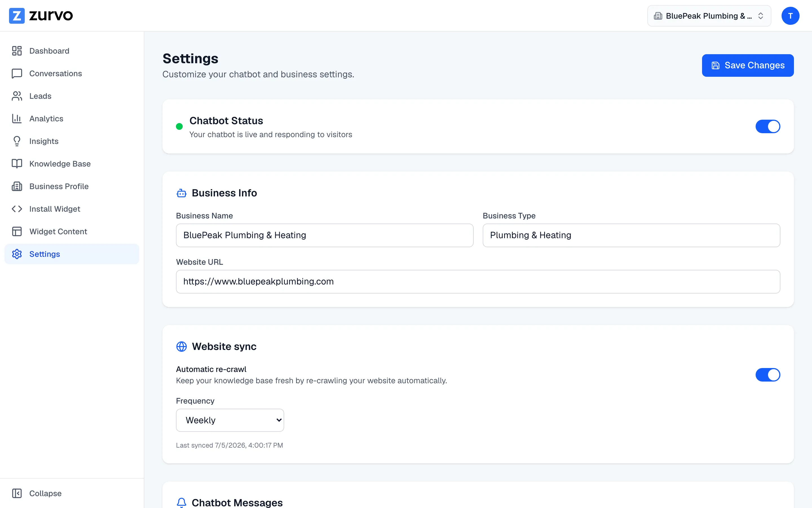Viewport: 812px width, 508px height.
Task: Go to Business Profile
Action: (72, 186)
